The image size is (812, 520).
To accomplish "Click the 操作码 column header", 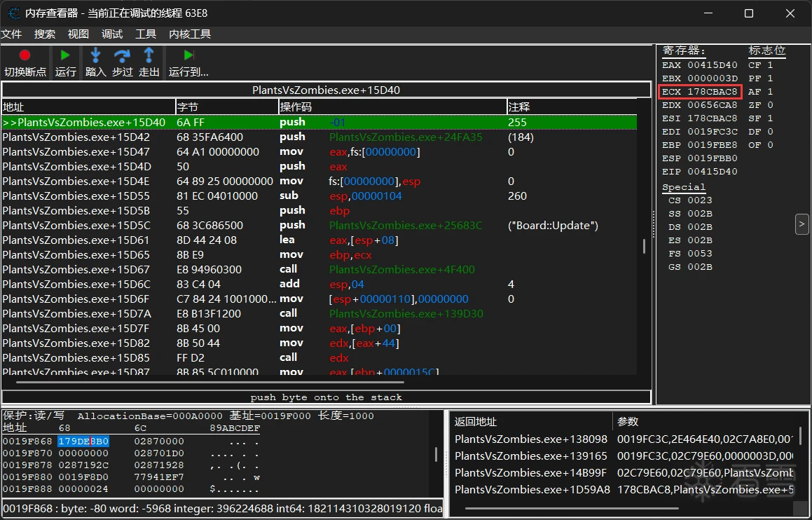I will coord(392,107).
